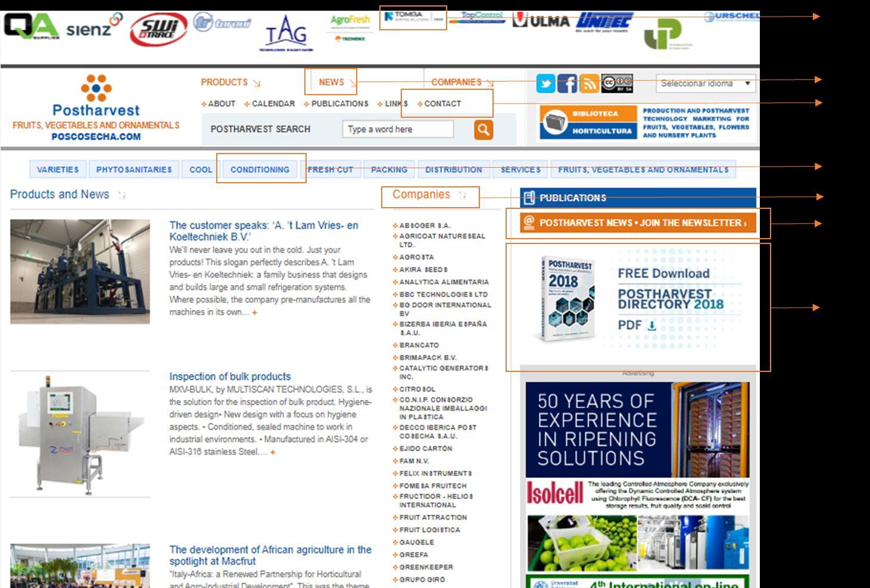
Task: Expand the PRODUCTS menu
Action: pos(230,82)
